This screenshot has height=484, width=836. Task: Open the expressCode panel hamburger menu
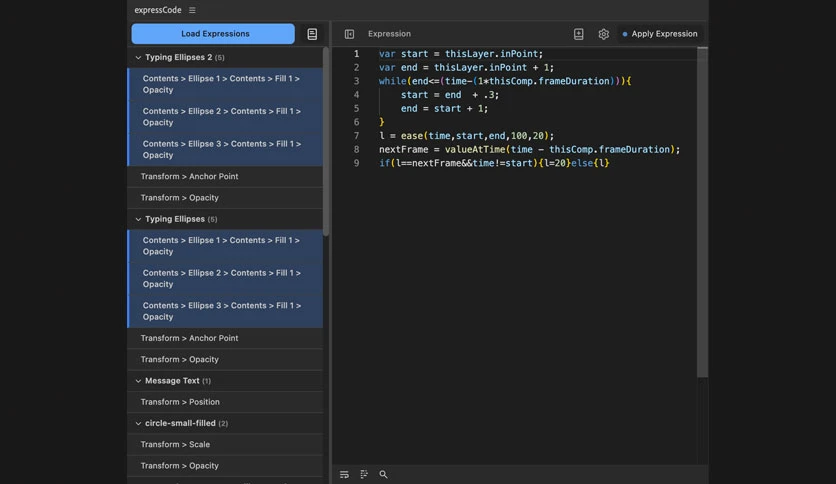[x=192, y=10]
